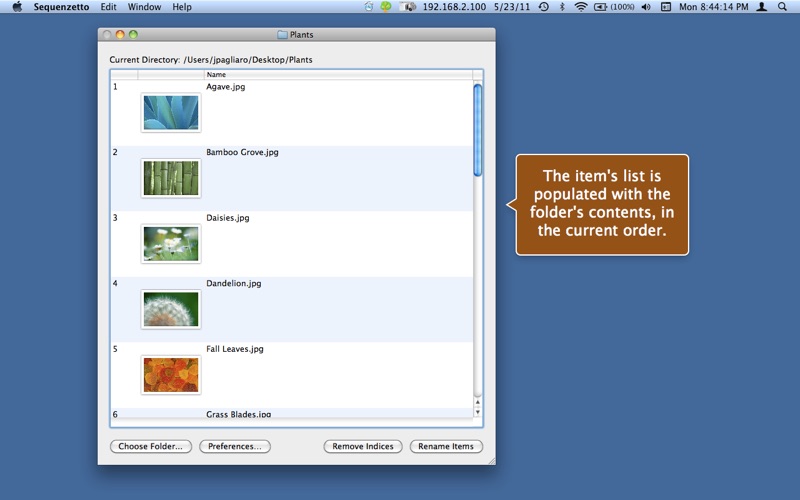The width and height of the screenshot is (800, 500).
Task: Open Spotlight search
Action: (782, 7)
